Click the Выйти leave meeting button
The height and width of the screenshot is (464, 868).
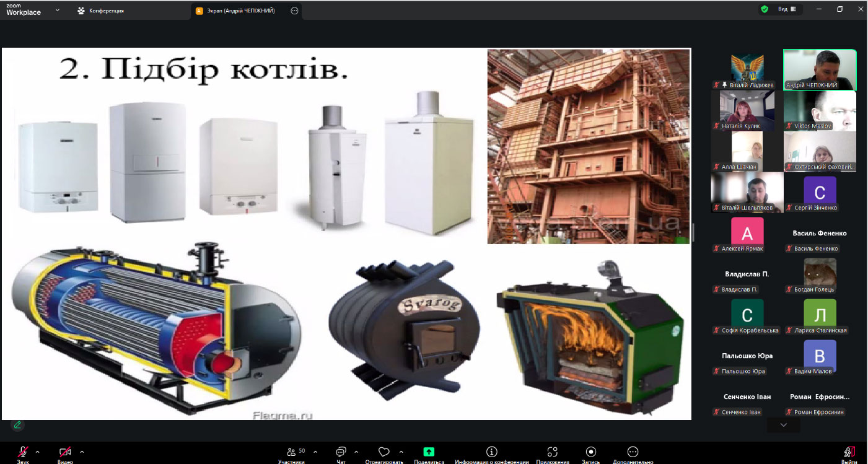849,453
